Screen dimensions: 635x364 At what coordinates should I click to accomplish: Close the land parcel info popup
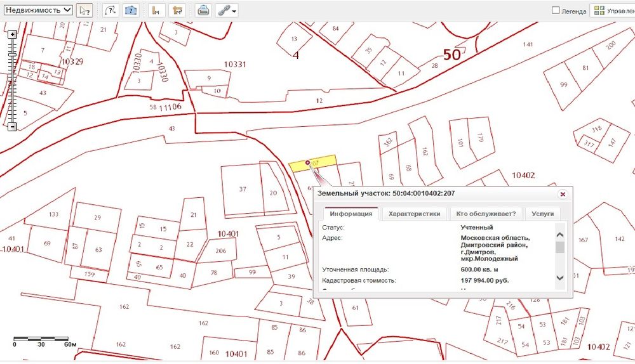(562, 194)
